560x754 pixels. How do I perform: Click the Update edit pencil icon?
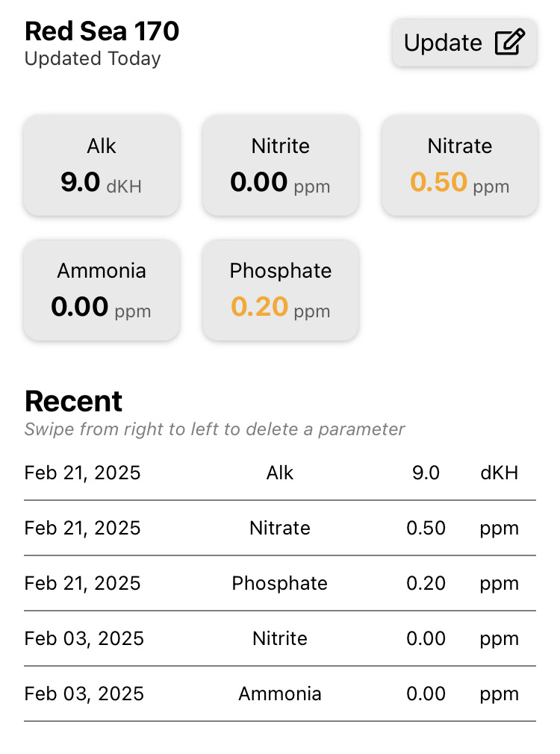[x=510, y=43]
